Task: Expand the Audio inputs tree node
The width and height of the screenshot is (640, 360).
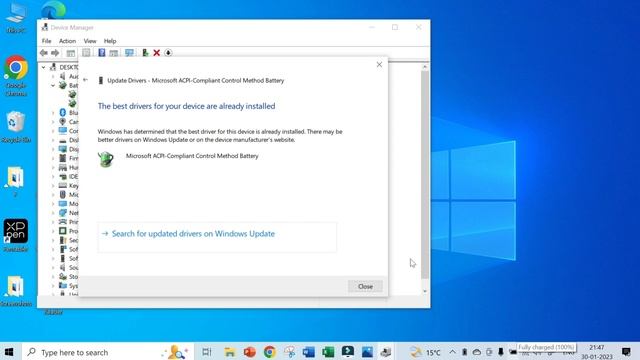Action: pyautogui.click(x=53, y=76)
